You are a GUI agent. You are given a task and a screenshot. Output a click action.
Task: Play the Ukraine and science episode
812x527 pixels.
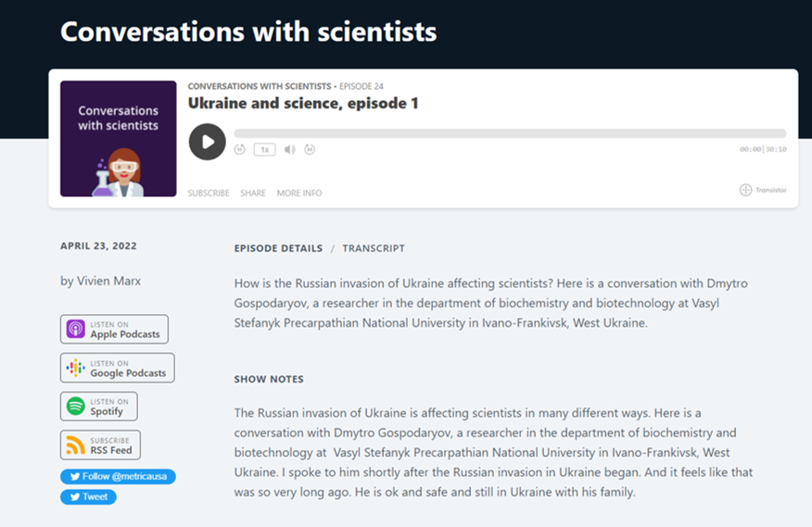pos(207,142)
